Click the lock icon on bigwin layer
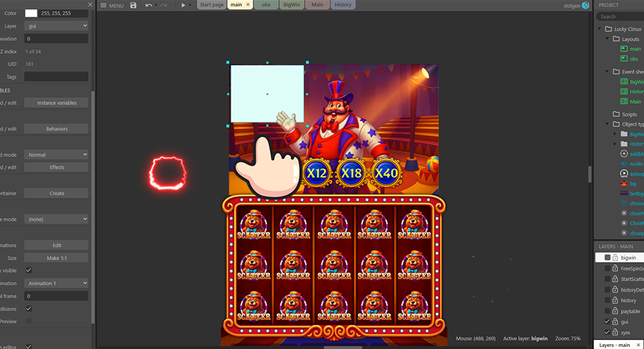 click(615, 257)
